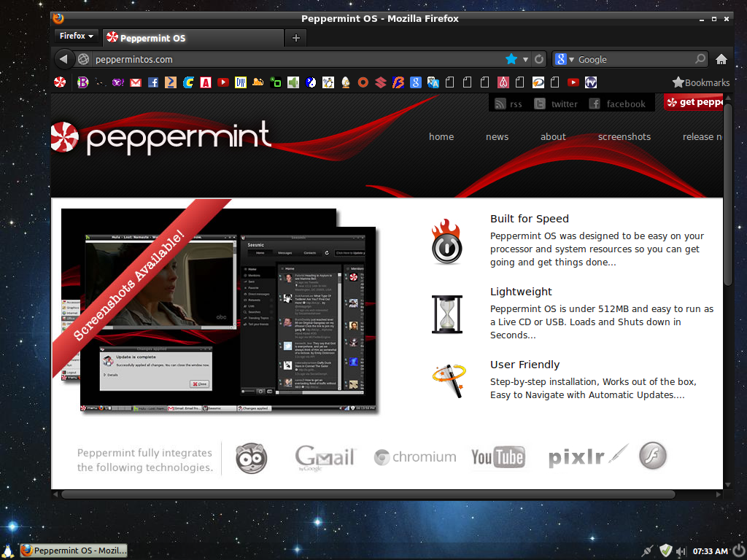
Task: Click the Gmail logo on the page
Action: coord(325,458)
